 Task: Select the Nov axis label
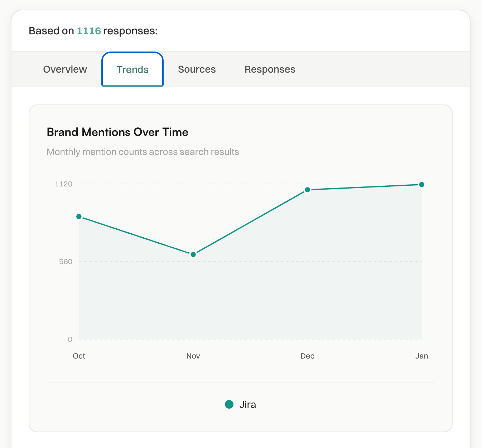(193, 356)
